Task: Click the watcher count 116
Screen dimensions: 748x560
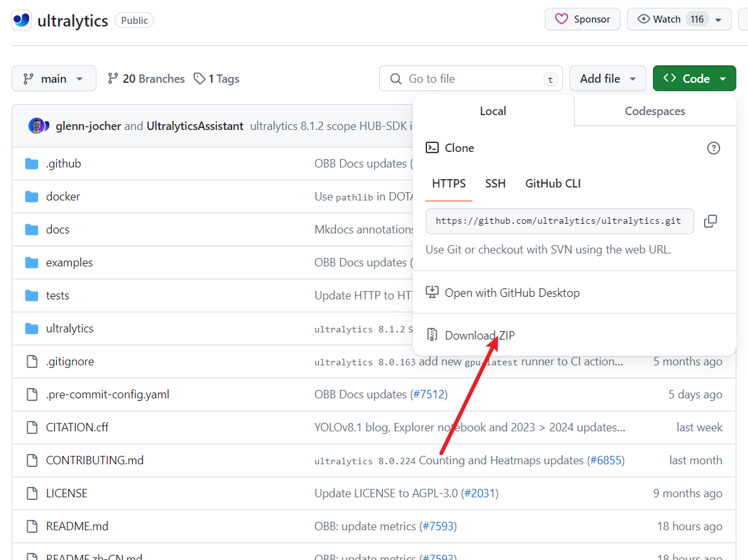Action: coord(697,19)
